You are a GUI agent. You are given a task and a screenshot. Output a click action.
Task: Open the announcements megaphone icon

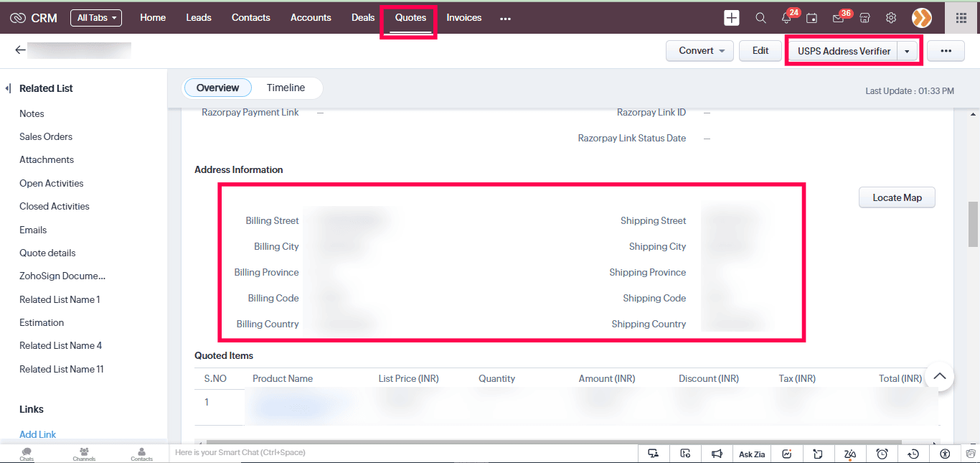tap(717, 454)
